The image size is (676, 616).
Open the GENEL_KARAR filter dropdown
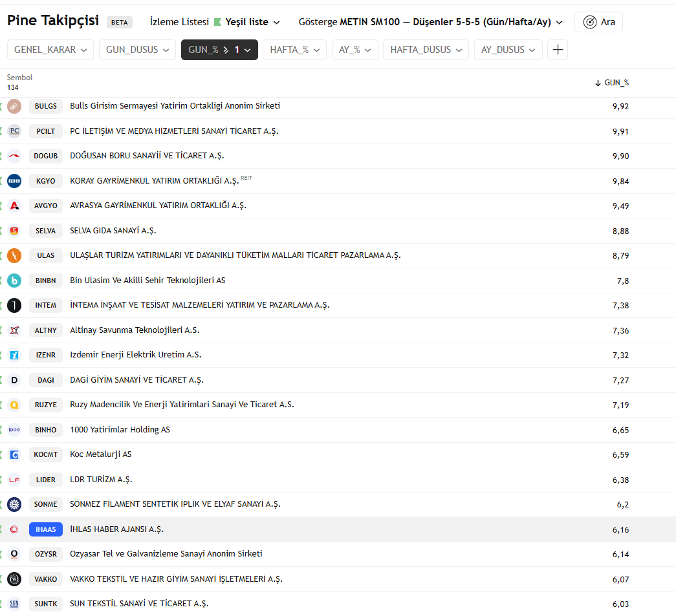50,50
